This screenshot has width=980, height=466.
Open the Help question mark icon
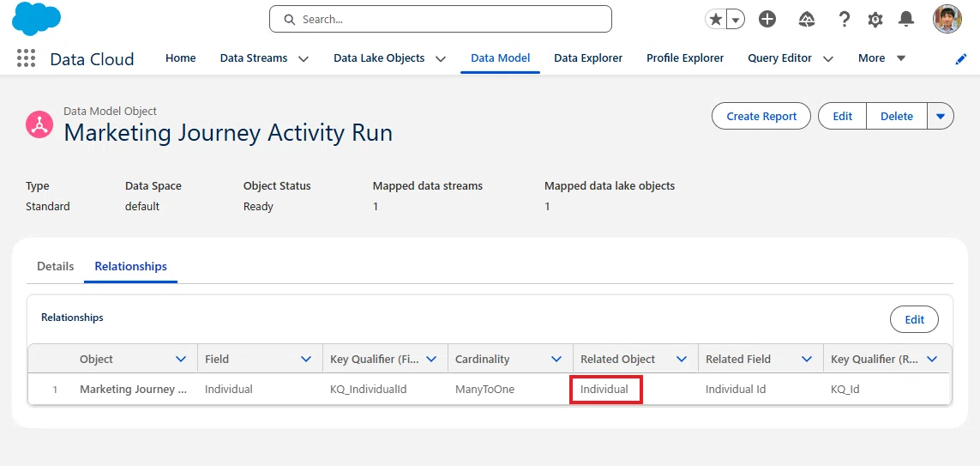tap(844, 20)
